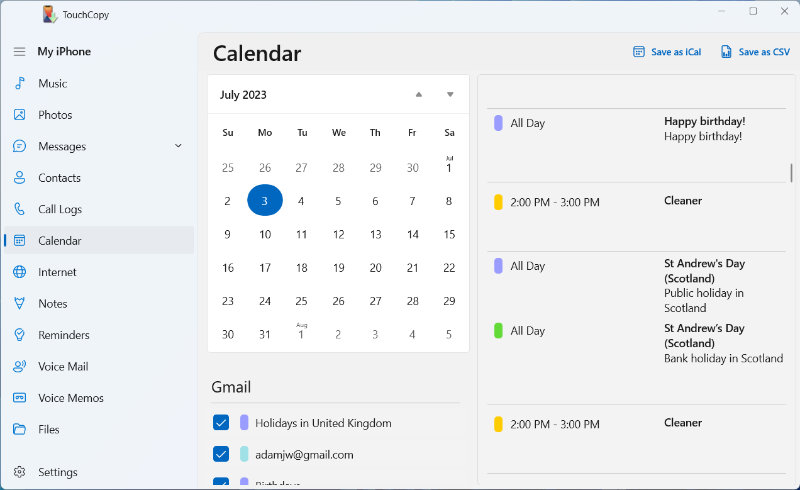The image size is (800, 490).
Task: Click the yellow color marker beside Cleaner
Action: click(x=498, y=202)
